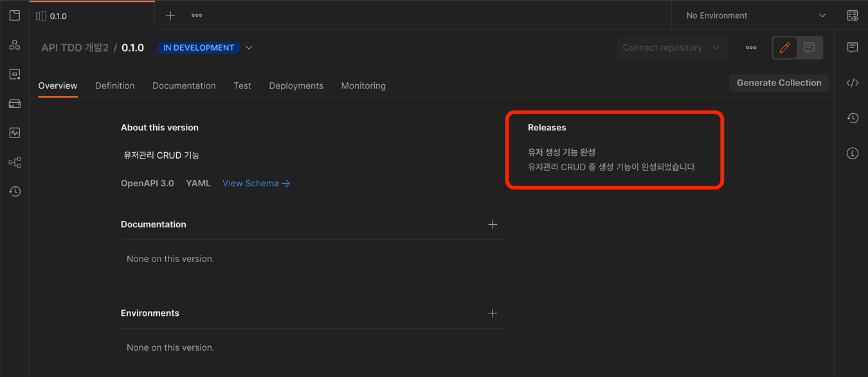
Task: Switch to comment mode toggle
Action: [809, 48]
